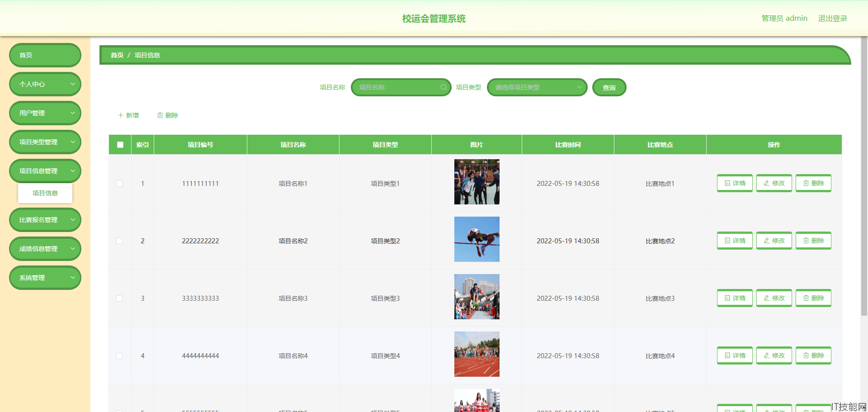Open 详情 for row 项目名称1
Screen dimensions: 868x412
[735, 183]
